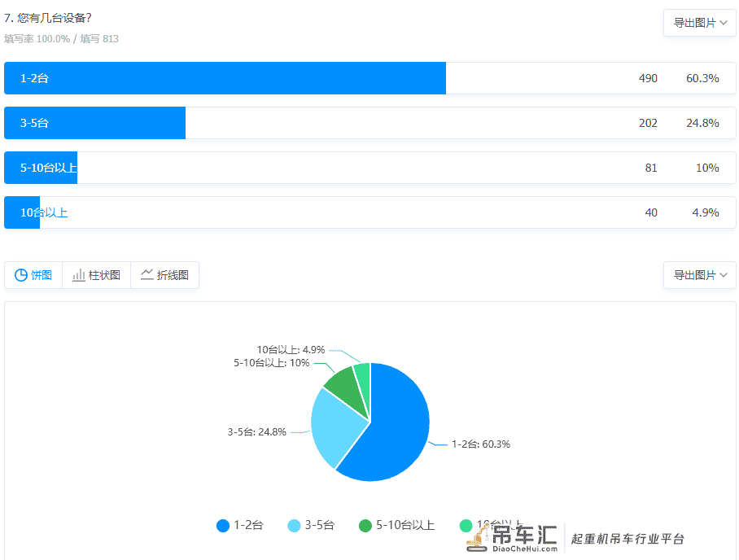Click the pie label 10台以上: 4.9%
Screen dimensions: 739x560
[291, 350]
